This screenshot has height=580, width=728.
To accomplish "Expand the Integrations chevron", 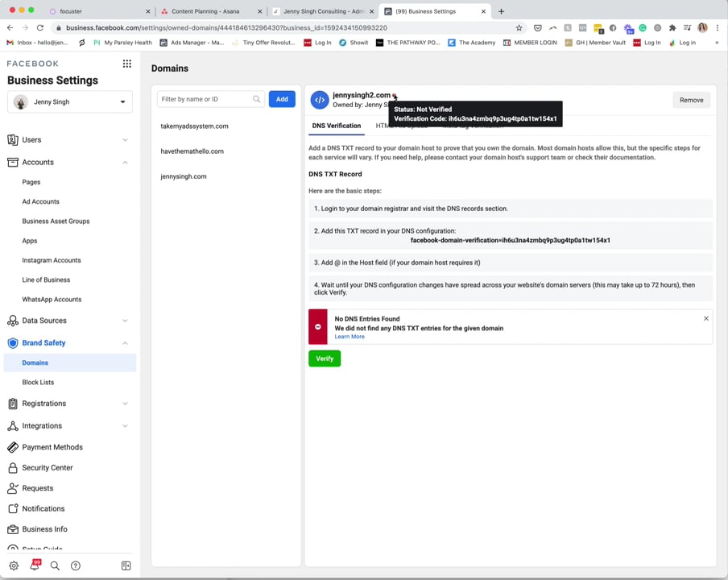I will (125, 426).
